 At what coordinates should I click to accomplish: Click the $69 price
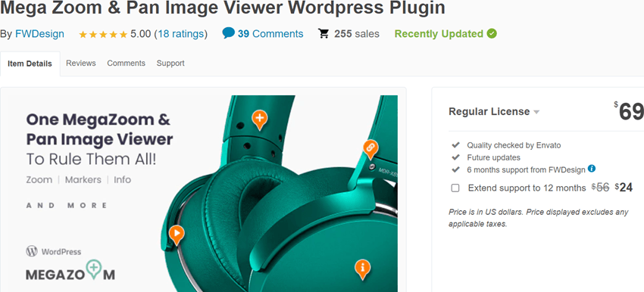point(629,111)
